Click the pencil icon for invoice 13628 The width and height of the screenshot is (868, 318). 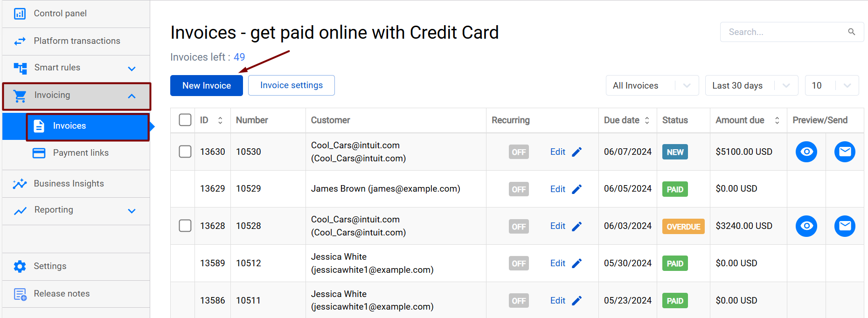coord(577,226)
